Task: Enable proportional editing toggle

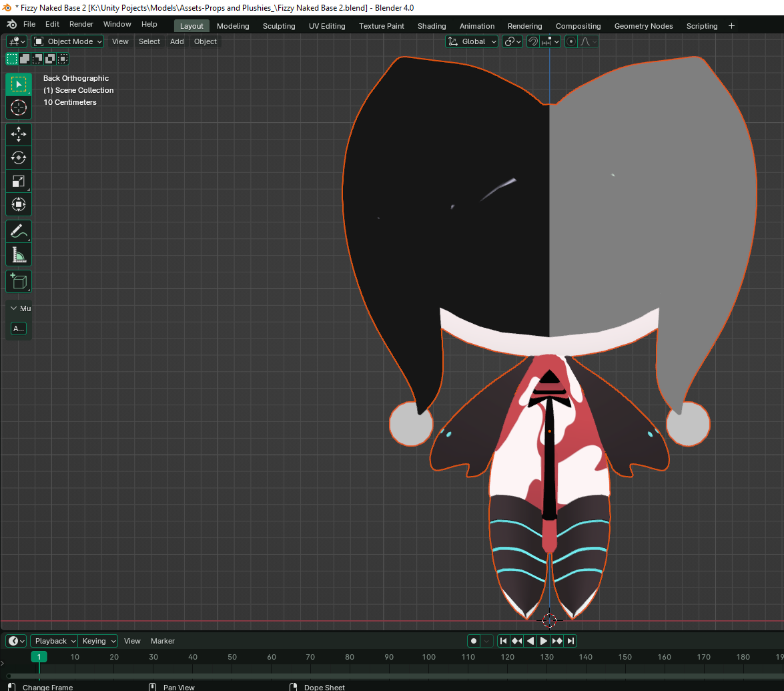Action: (571, 41)
